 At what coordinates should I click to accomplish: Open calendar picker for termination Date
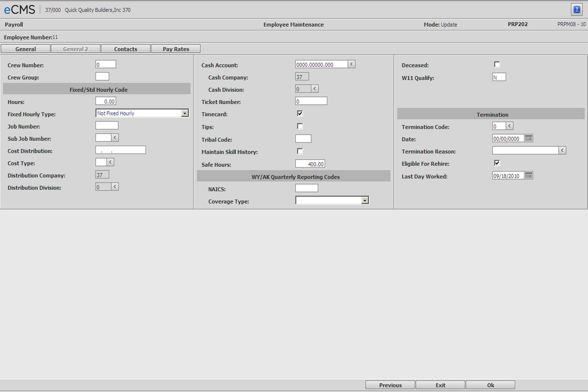coord(528,138)
